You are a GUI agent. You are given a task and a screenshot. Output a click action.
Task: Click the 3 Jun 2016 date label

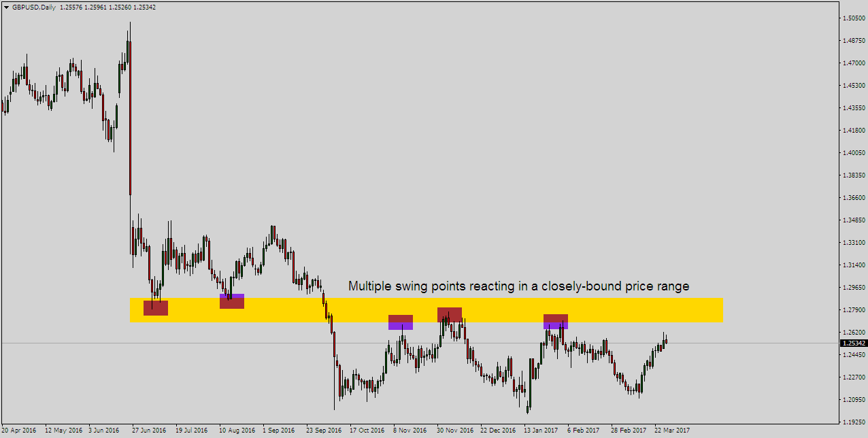pos(105,431)
